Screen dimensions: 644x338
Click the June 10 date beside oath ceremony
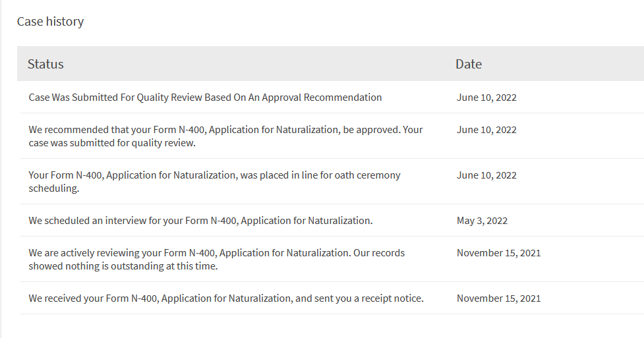(x=486, y=175)
